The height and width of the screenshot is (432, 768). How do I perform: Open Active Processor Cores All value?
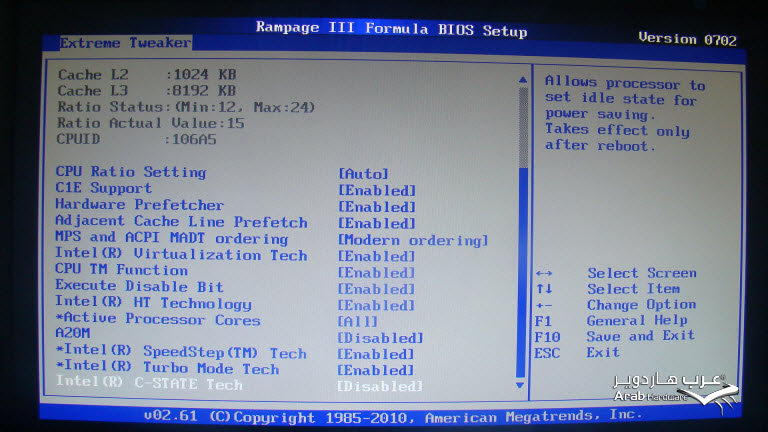358,322
